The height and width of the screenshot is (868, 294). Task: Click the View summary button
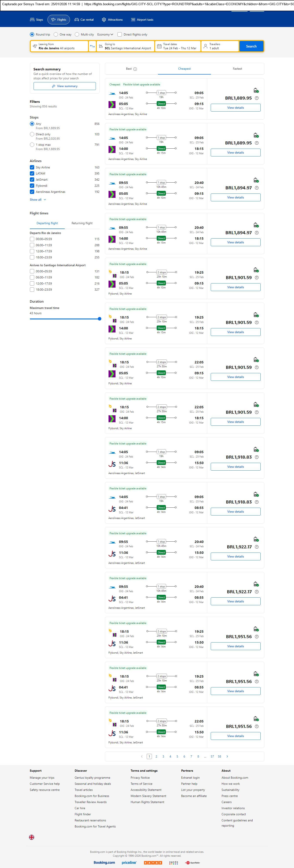pos(64,86)
